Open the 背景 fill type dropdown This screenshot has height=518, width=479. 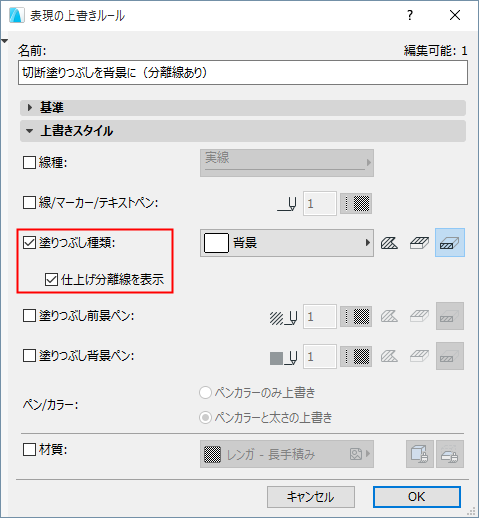click(x=287, y=243)
